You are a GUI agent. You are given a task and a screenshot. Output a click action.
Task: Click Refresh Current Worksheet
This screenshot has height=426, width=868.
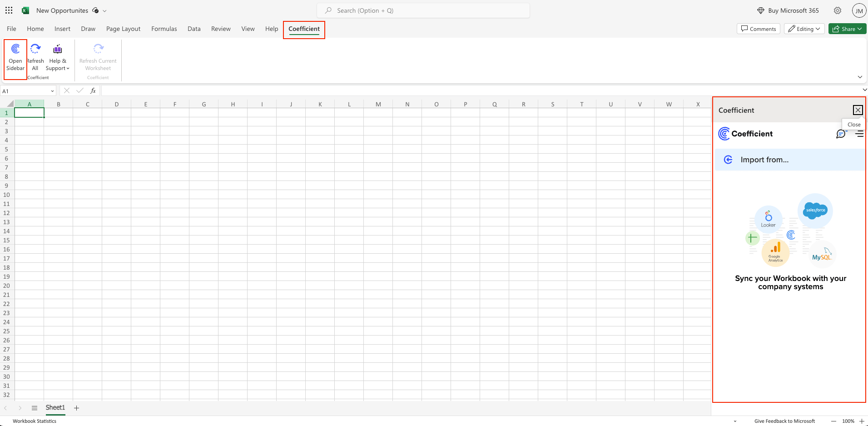click(x=98, y=57)
